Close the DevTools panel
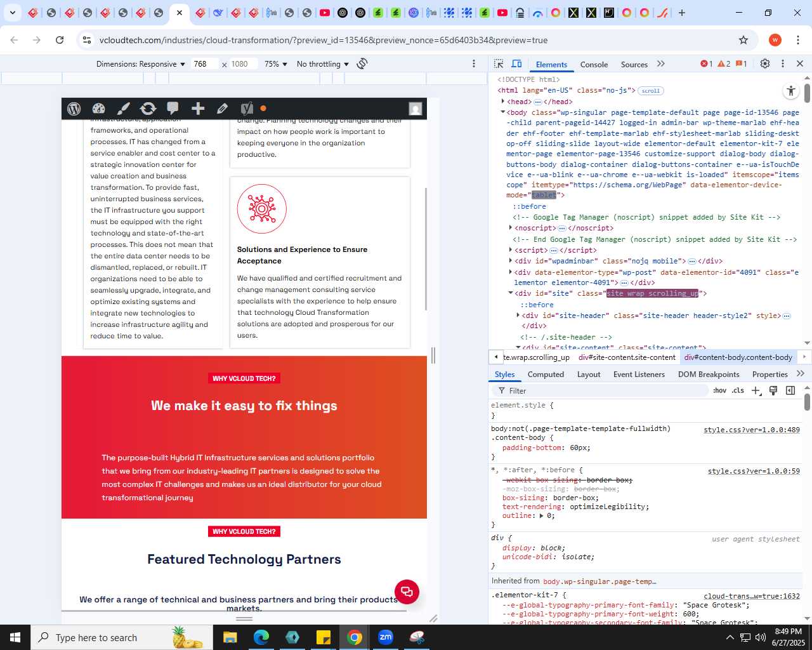The height and width of the screenshot is (650, 812). 800,63
